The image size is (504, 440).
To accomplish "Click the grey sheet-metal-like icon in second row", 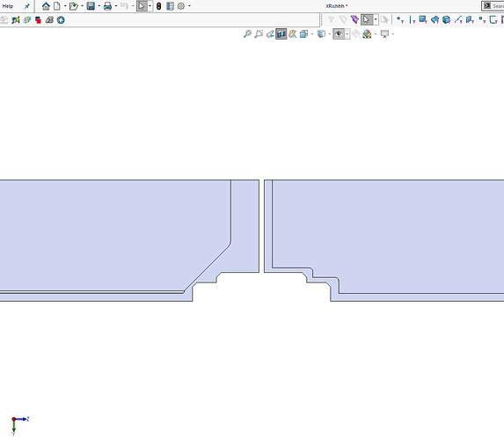I will click(49, 20).
